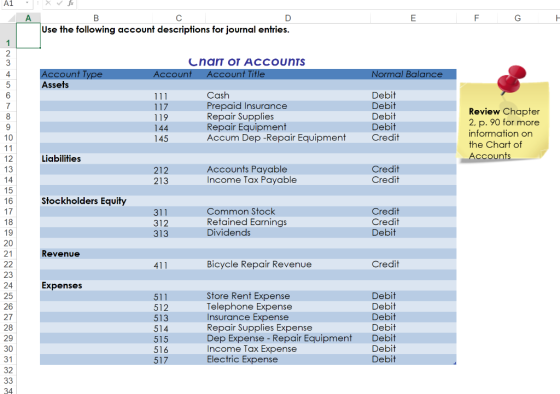Select the Income Tax Payable cell
Screen dimensions: 560x394
288,180
